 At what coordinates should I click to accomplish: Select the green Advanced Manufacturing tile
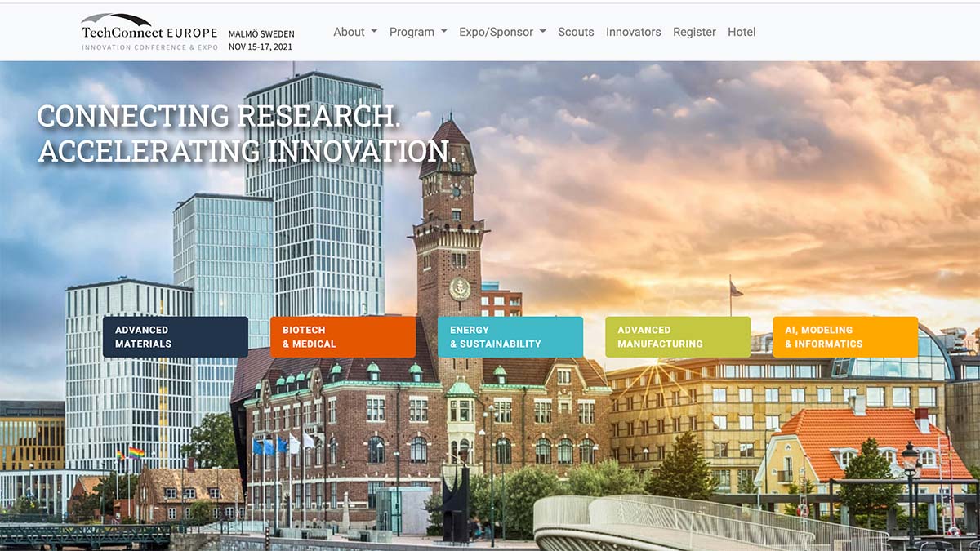(x=678, y=337)
